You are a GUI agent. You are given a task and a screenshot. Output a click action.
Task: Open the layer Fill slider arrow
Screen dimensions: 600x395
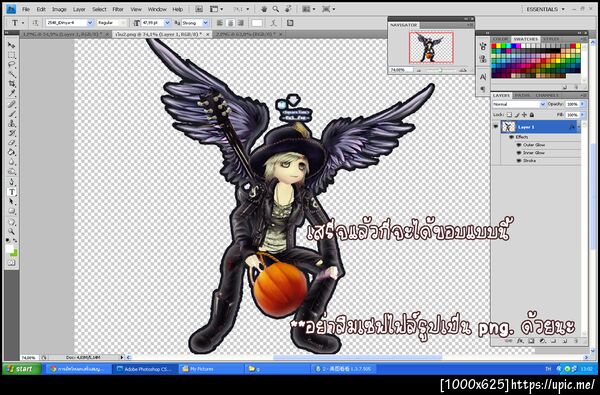(583, 114)
